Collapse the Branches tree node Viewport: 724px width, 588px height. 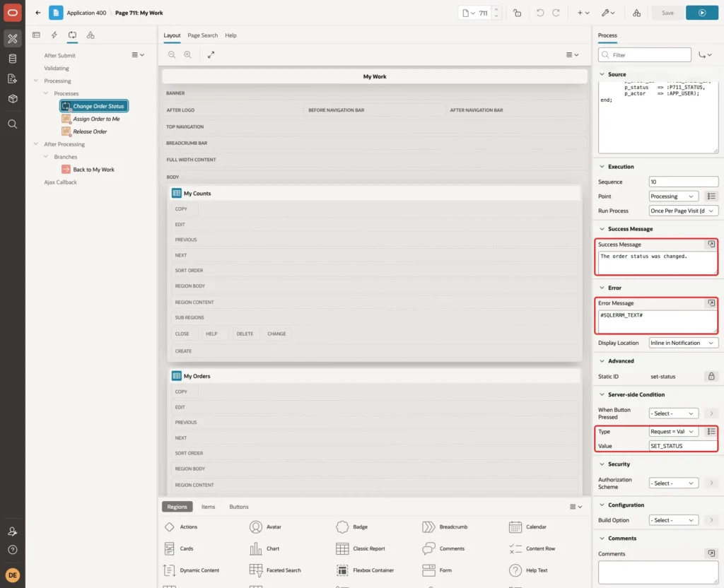(x=46, y=156)
